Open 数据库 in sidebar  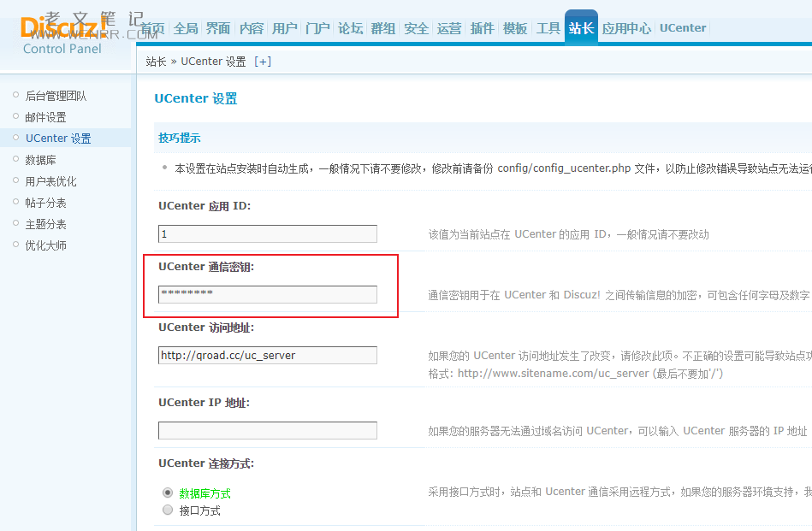40,160
